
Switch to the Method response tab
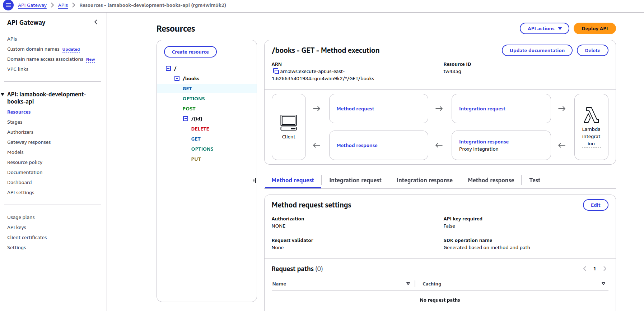coord(491,180)
